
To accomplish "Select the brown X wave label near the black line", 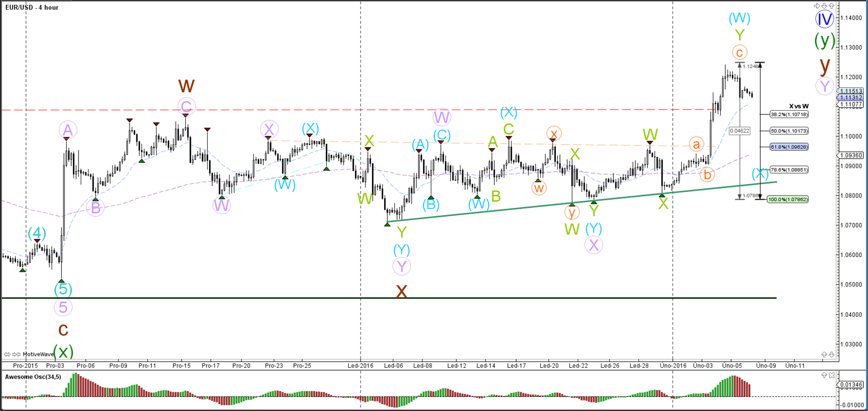I will tap(401, 291).
